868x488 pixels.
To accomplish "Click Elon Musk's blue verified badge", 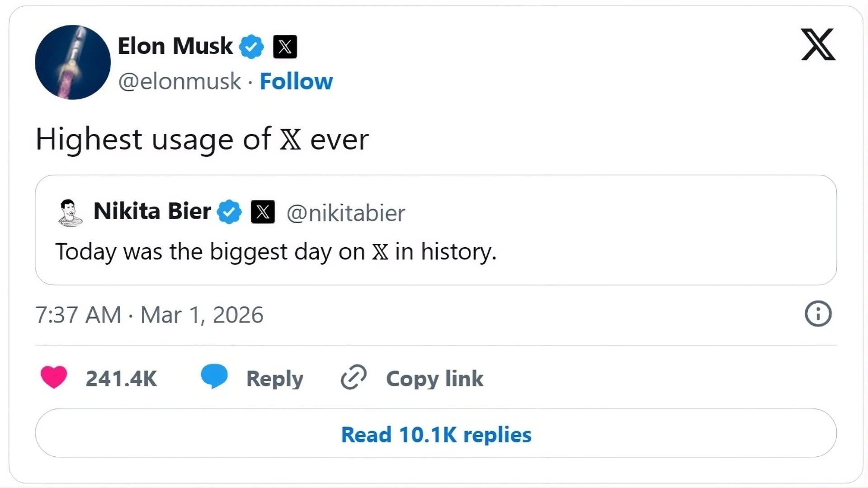I will (251, 47).
